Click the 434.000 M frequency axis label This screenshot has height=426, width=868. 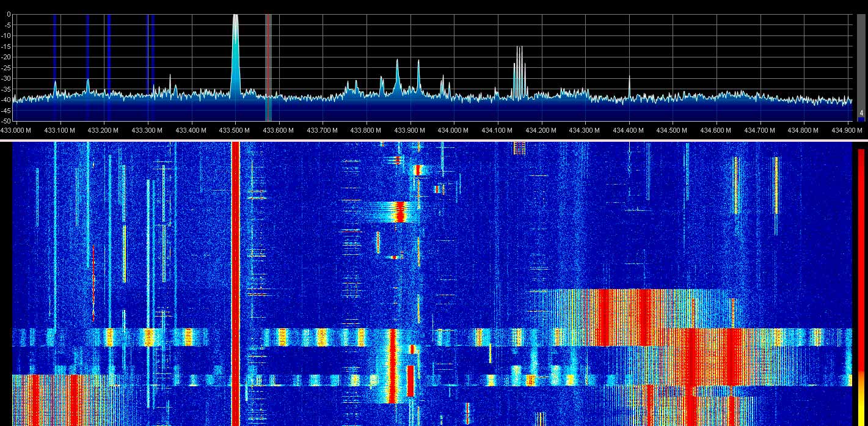[x=453, y=130]
